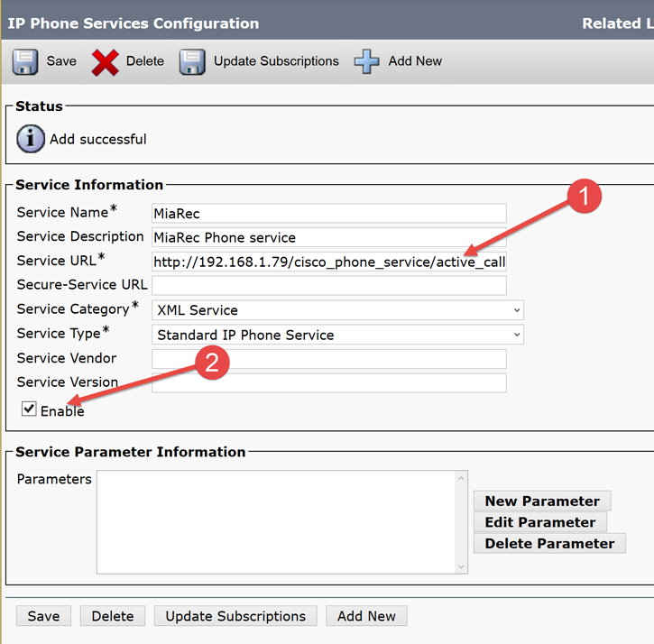The image size is (654, 644).
Task: Uncheck the Enable checkbox
Action: (29, 409)
